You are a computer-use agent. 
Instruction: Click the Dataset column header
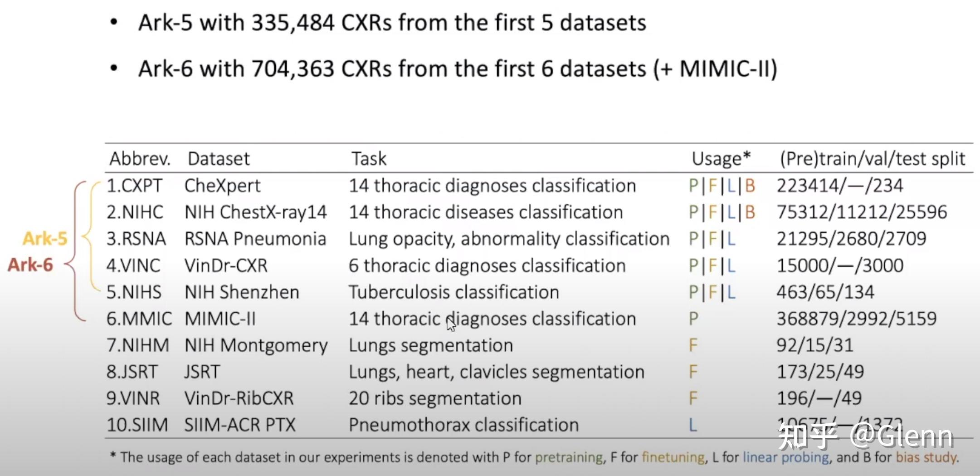coord(219,159)
